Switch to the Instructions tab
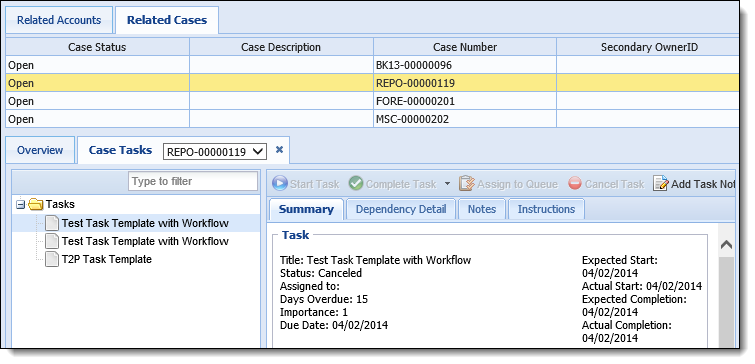Screen dimensions: 755x364 coord(546,209)
